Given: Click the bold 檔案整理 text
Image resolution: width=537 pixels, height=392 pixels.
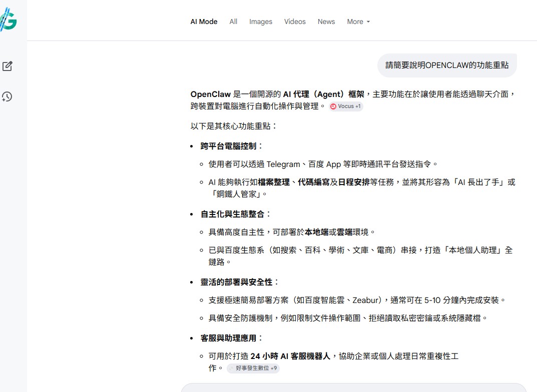Looking at the screenshot, I should [274, 182].
